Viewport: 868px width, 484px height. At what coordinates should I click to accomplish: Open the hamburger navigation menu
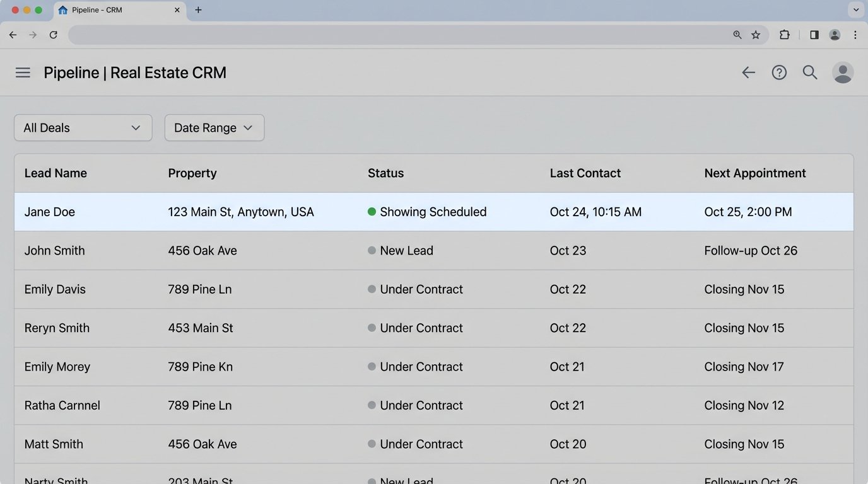click(x=23, y=72)
